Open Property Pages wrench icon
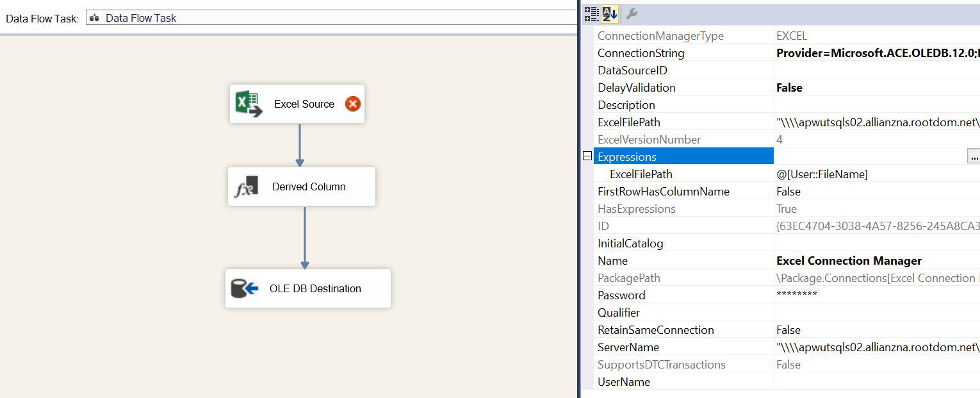The height and width of the screenshot is (398, 980). (x=631, y=13)
